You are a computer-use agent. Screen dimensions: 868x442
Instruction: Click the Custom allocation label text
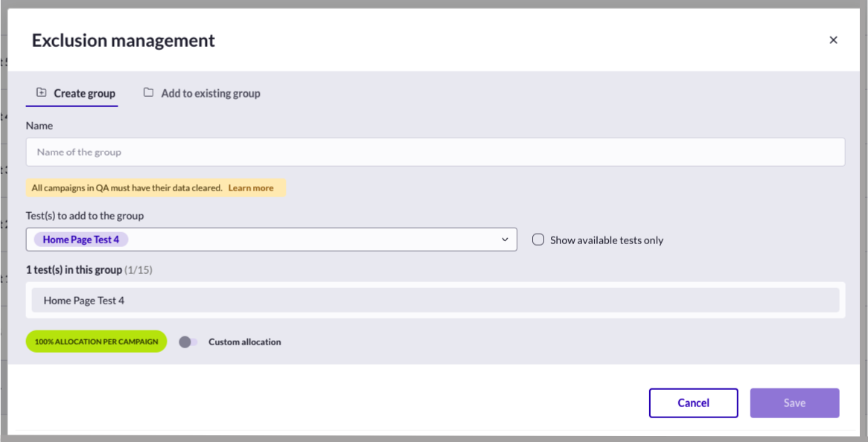coord(245,342)
